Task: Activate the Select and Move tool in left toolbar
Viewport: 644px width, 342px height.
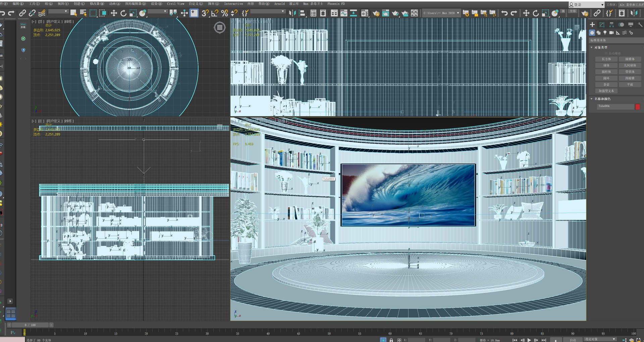Action: 114,13
